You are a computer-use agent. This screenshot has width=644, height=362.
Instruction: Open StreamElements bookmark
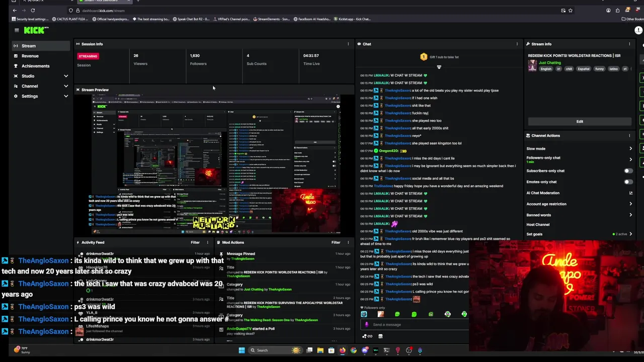tap(271, 19)
